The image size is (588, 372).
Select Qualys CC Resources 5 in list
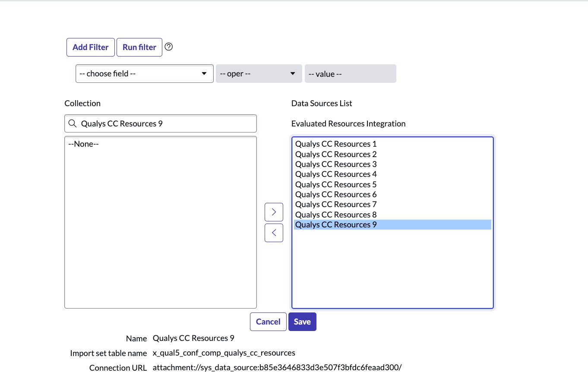(392, 184)
